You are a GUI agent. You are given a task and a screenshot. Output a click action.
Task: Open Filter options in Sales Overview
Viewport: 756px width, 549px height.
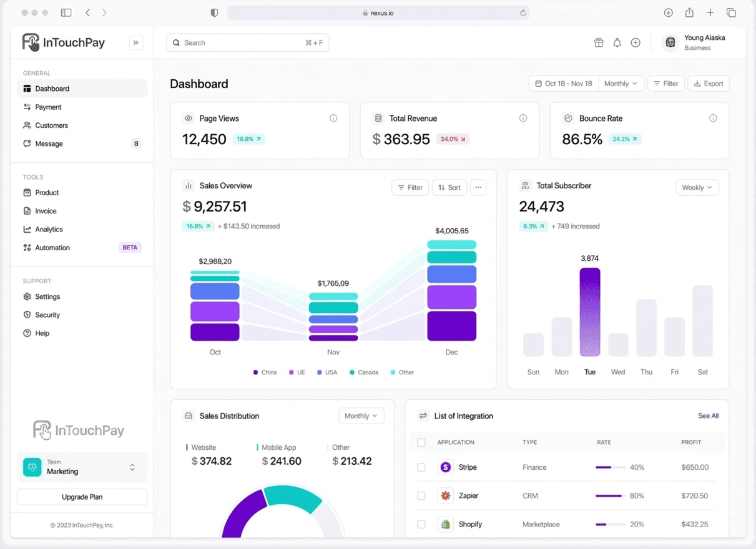tap(410, 187)
